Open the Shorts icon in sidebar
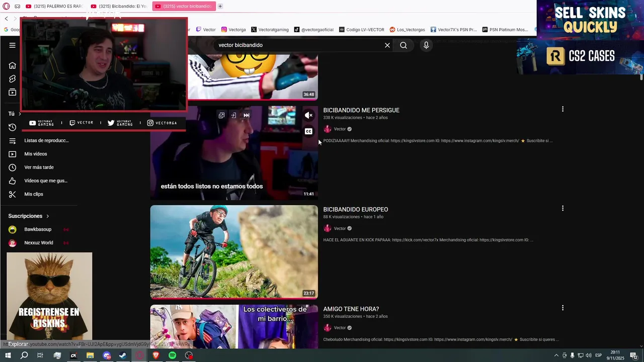 pyautogui.click(x=12, y=79)
